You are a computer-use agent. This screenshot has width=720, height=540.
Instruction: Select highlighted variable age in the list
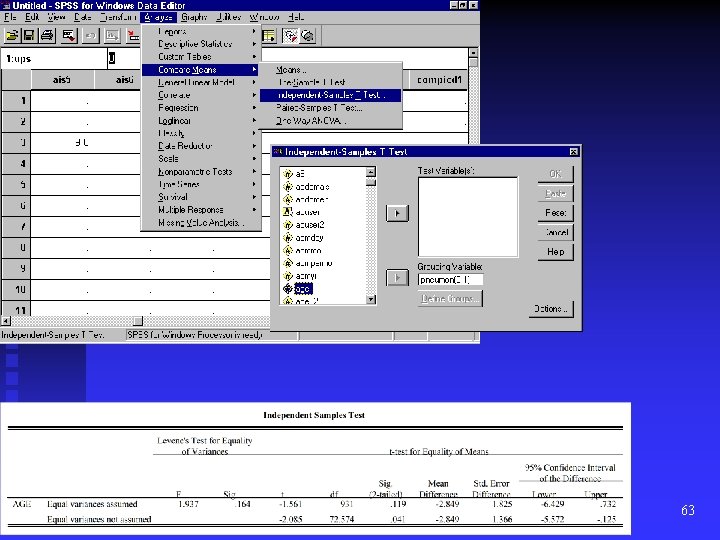[x=298, y=288]
